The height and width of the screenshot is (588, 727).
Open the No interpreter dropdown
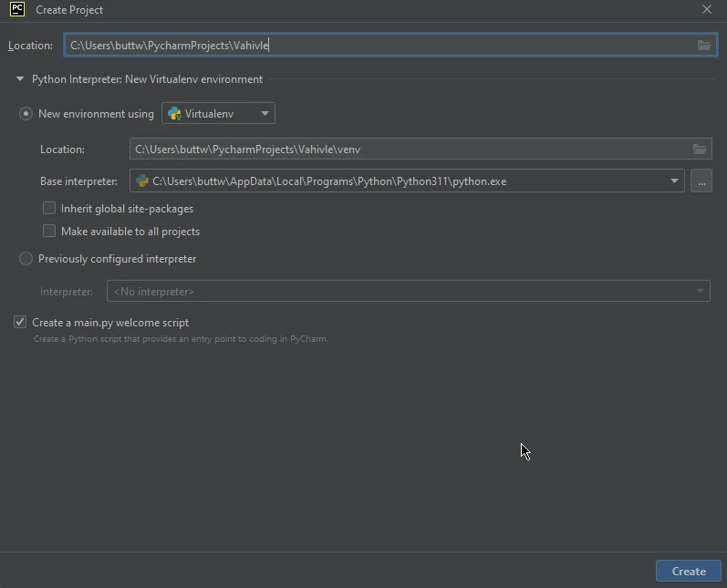point(408,291)
